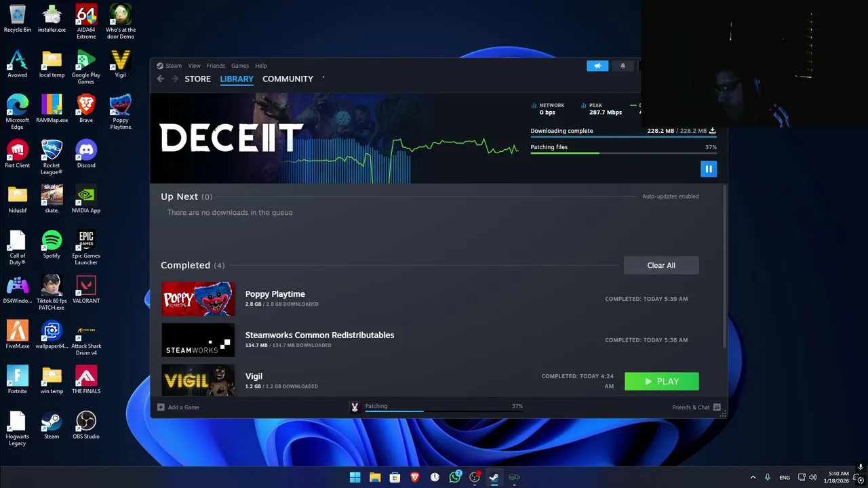Screen dimensions: 868x488
Task: Open the Steamworks Common Redistributables thumbnail
Action: click(198, 340)
